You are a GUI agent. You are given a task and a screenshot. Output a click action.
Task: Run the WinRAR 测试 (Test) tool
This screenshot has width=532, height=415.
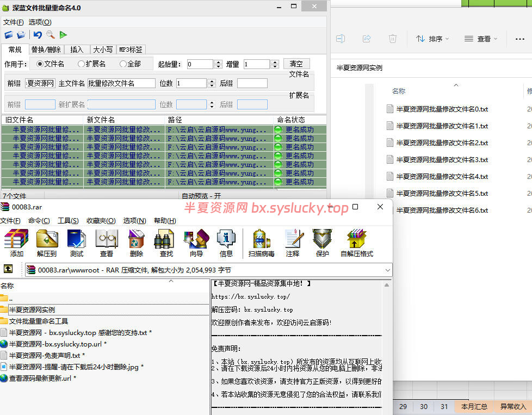77,243
